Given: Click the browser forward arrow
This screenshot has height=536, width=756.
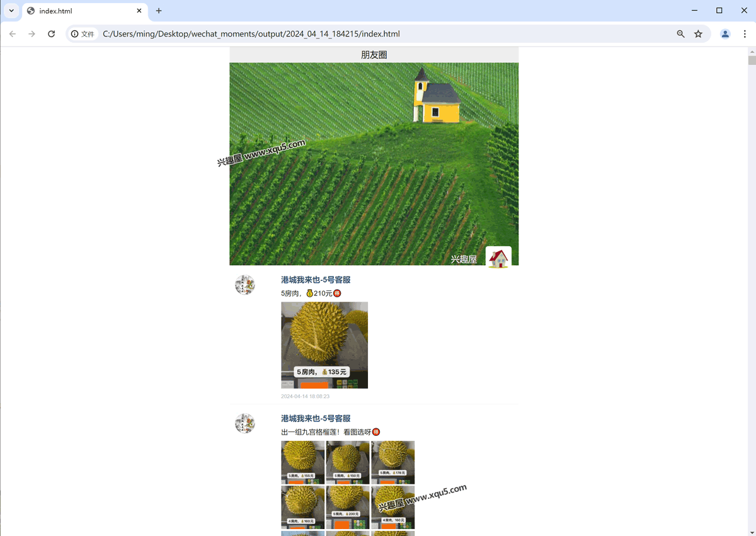Looking at the screenshot, I should pos(32,34).
